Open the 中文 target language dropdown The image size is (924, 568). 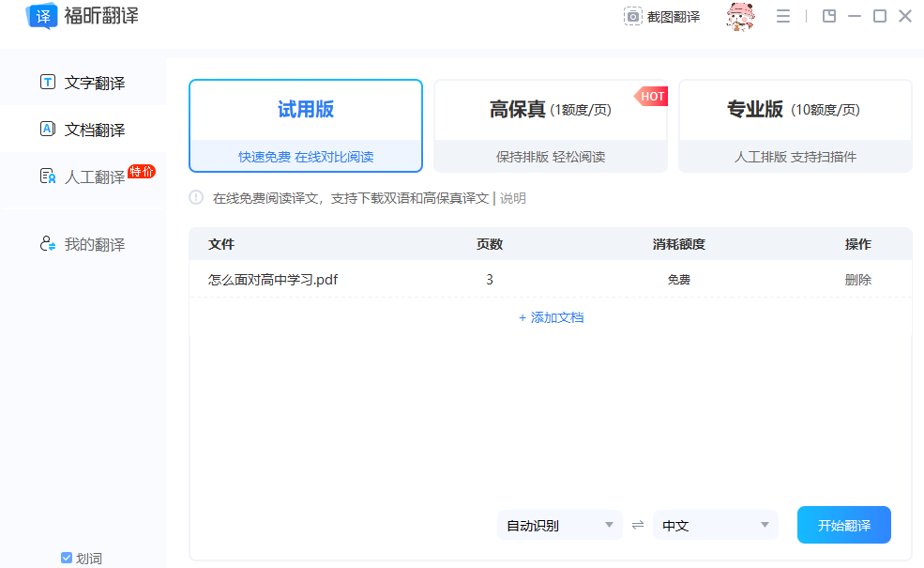[x=716, y=525]
